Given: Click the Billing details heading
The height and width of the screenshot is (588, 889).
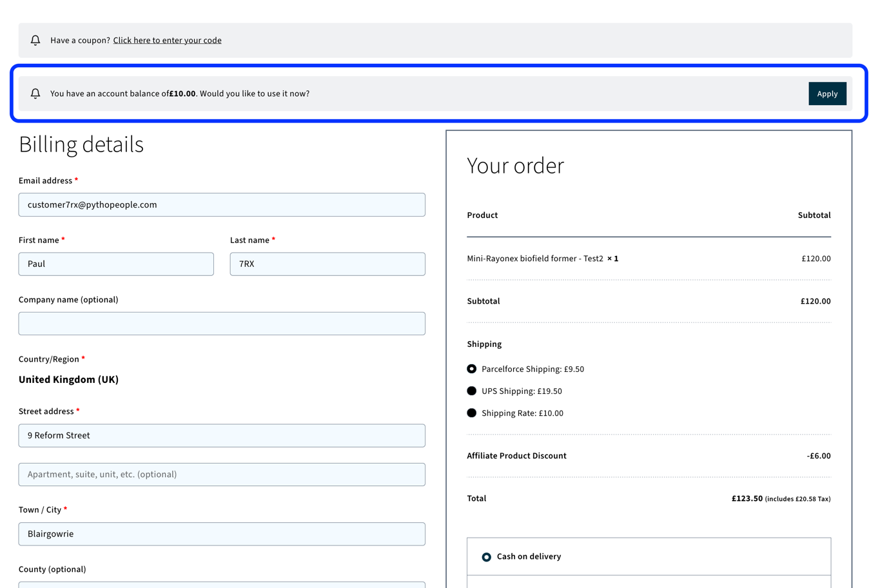Looking at the screenshot, I should coord(81,144).
